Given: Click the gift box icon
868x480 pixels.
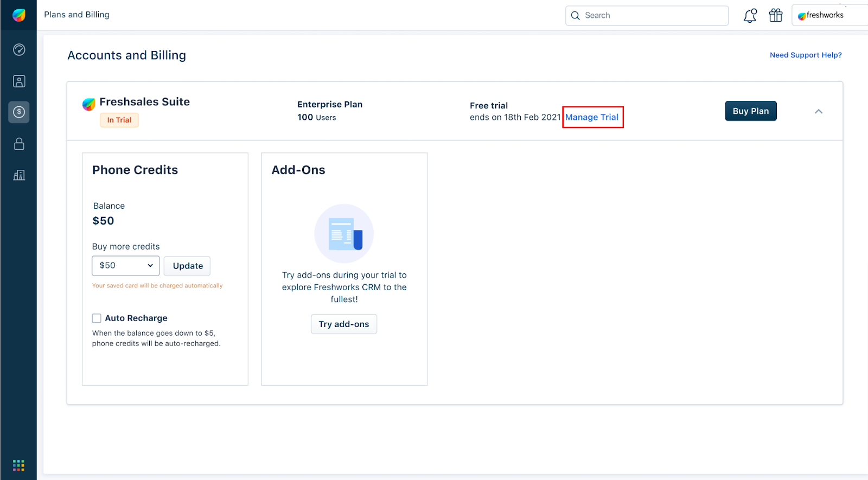Looking at the screenshot, I should point(776,15).
